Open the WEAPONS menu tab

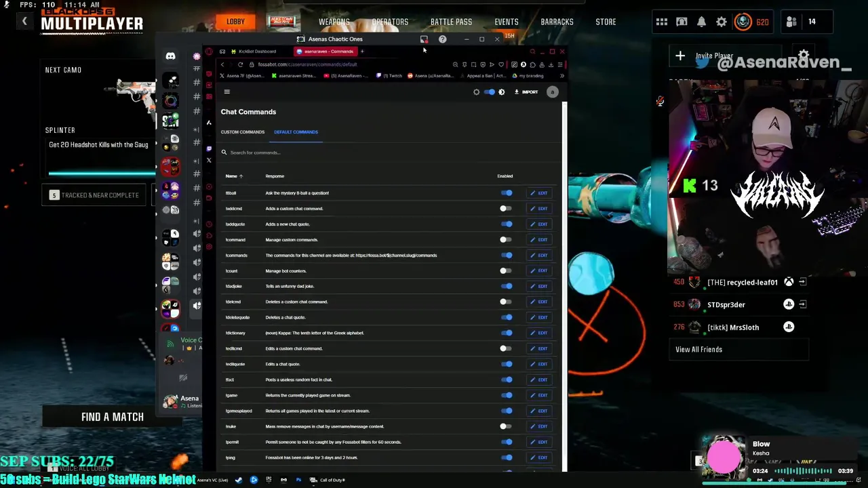[334, 22]
